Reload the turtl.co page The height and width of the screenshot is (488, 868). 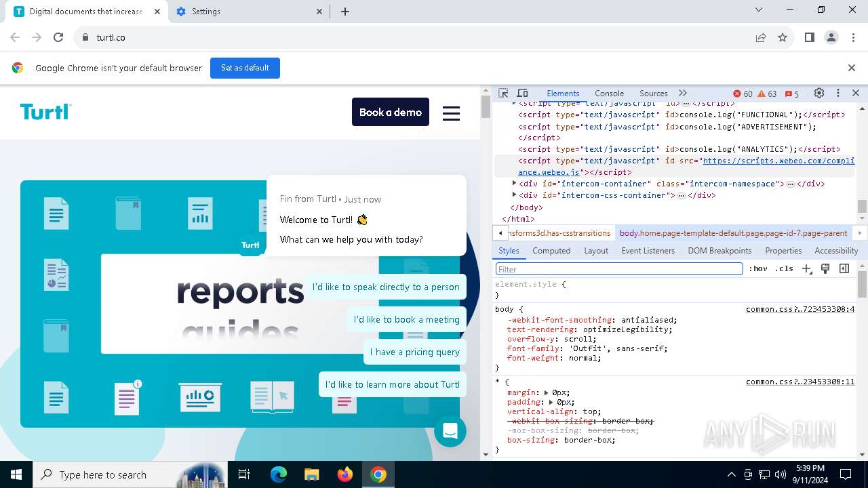[58, 37]
